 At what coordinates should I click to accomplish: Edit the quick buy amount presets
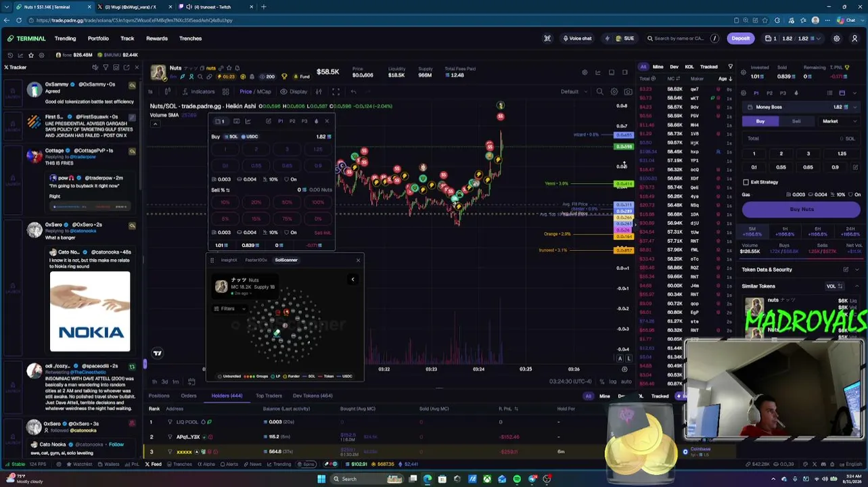point(855,167)
